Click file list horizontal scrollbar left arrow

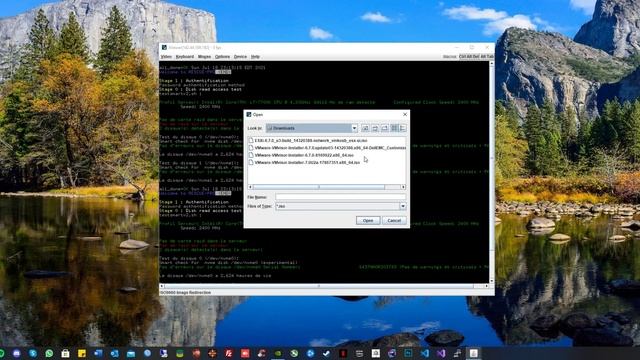(250, 187)
